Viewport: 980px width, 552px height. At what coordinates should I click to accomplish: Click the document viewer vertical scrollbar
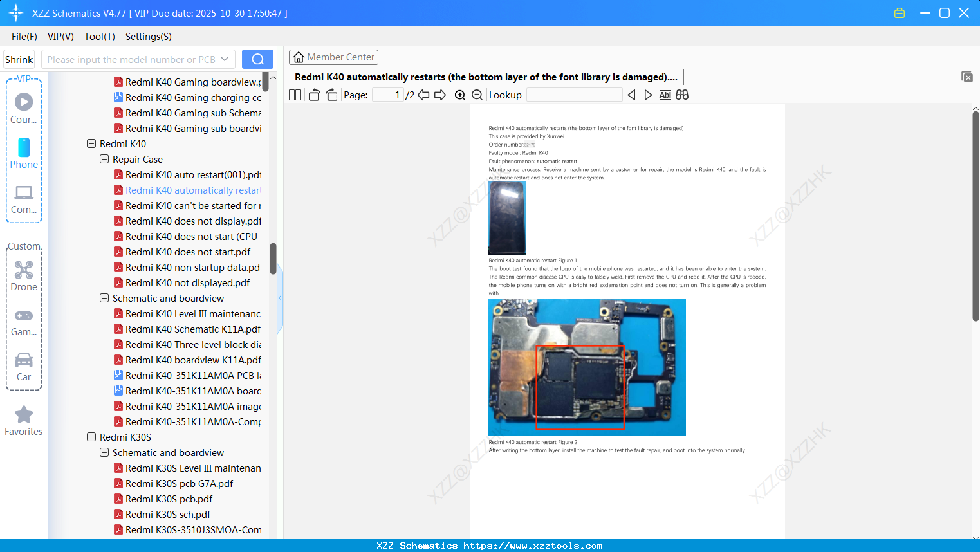[x=975, y=216]
